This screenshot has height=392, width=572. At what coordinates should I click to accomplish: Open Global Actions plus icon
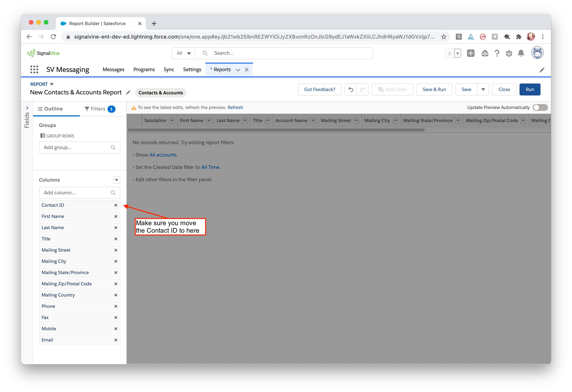[x=471, y=53]
